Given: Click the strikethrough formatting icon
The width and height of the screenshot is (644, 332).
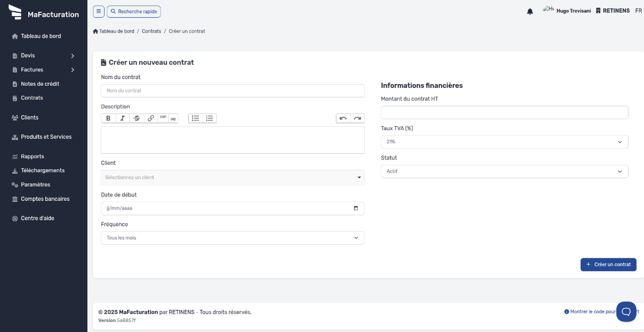Looking at the screenshot, I should 137,118.
